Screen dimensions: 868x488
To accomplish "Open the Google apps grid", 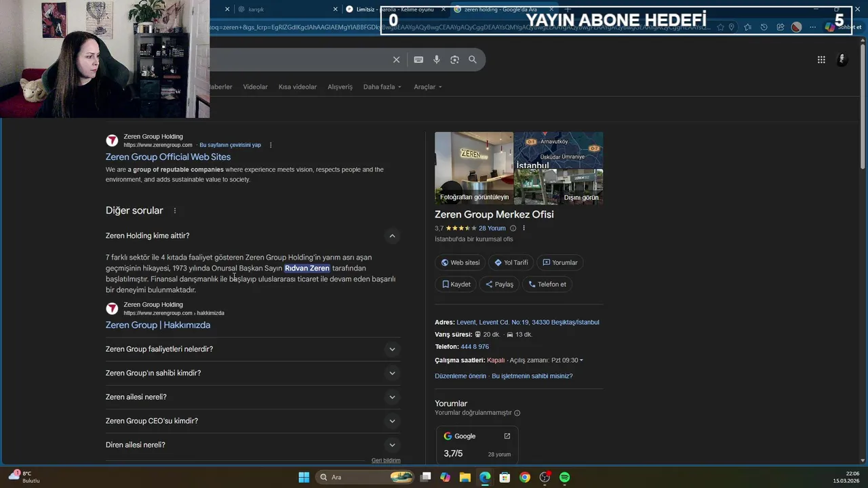I will pyautogui.click(x=821, y=60).
